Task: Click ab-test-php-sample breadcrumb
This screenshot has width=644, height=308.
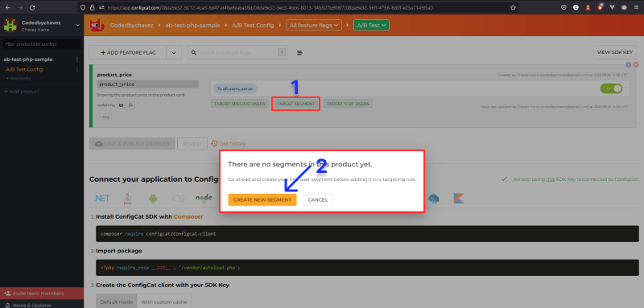Action: pos(193,25)
